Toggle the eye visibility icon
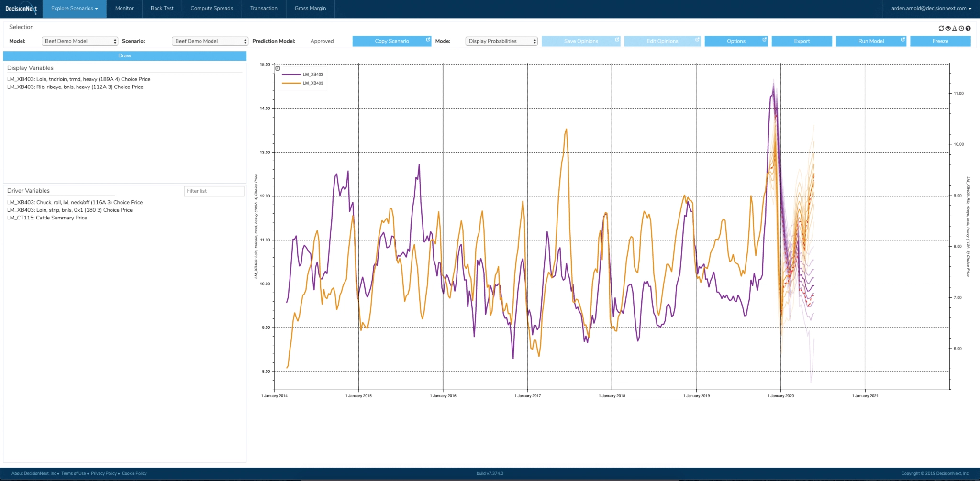This screenshot has width=980, height=481. [x=948, y=28]
